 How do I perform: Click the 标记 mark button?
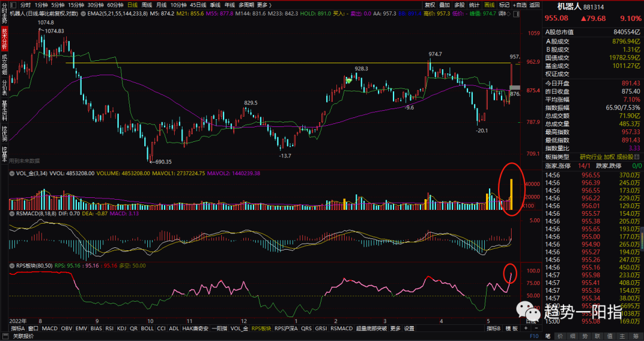(x=504, y=5)
